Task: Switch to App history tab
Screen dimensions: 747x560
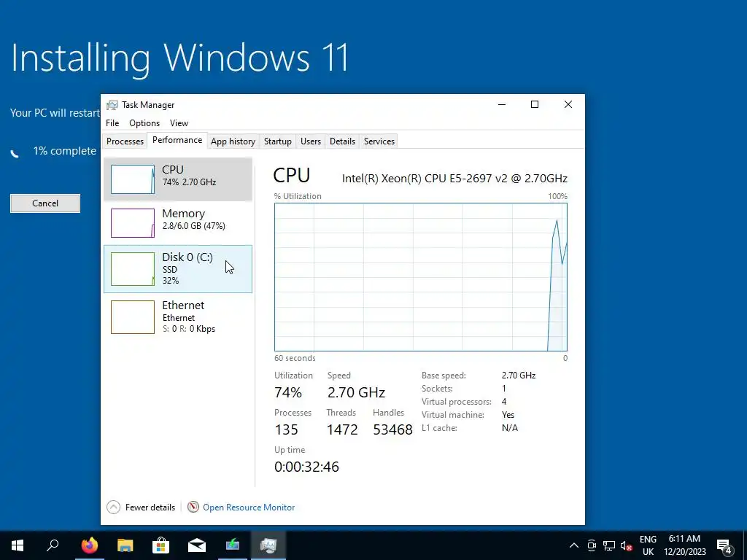Action: coord(233,141)
